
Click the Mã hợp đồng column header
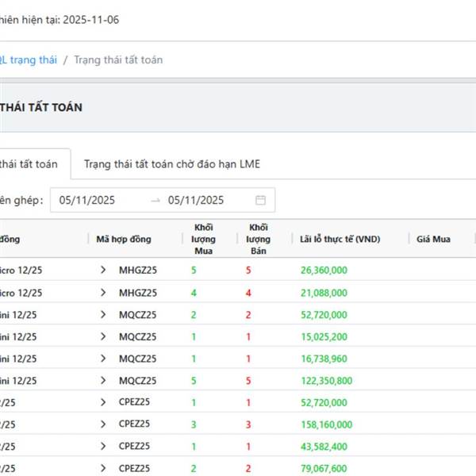coord(123,240)
